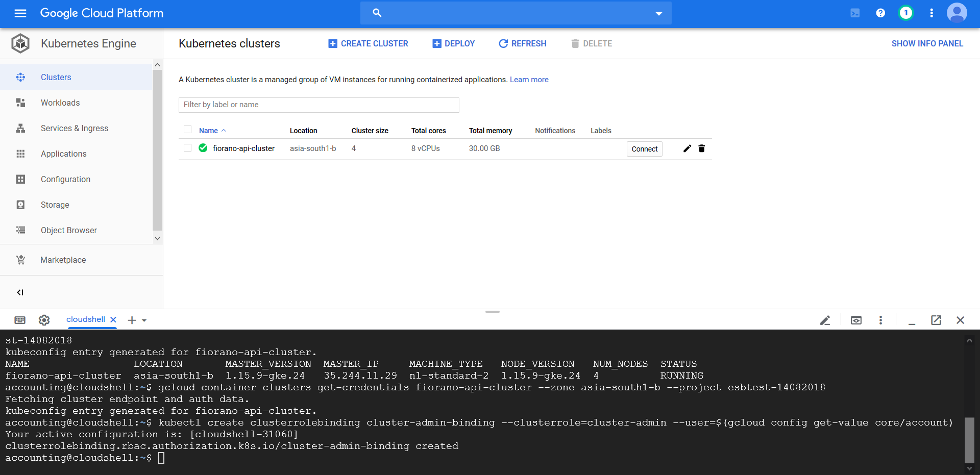This screenshot has height=475, width=980.
Task: Click the DELETE toolbar button
Action: click(592, 43)
